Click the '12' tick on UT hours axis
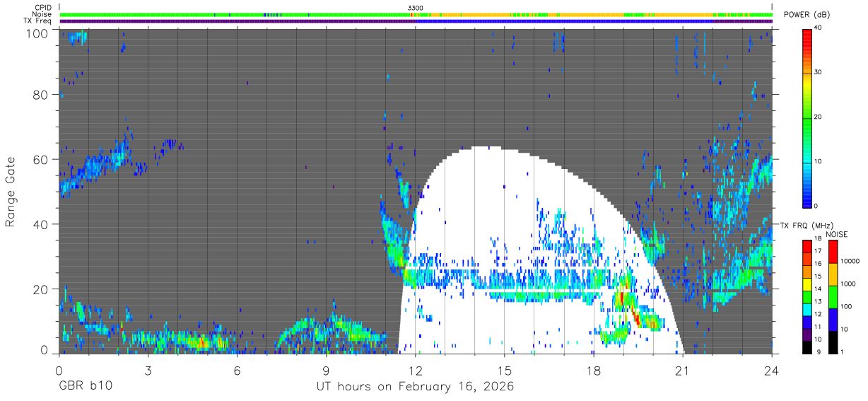868x401 pixels. tap(416, 370)
